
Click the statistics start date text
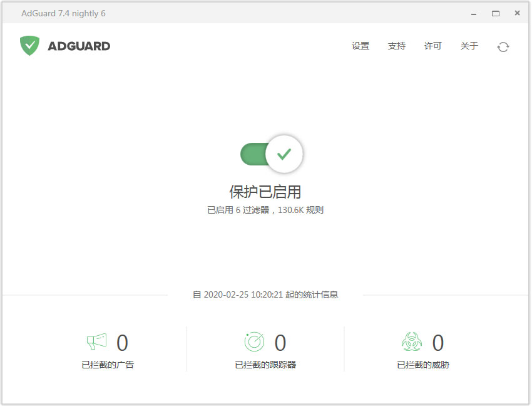[265, 294]
